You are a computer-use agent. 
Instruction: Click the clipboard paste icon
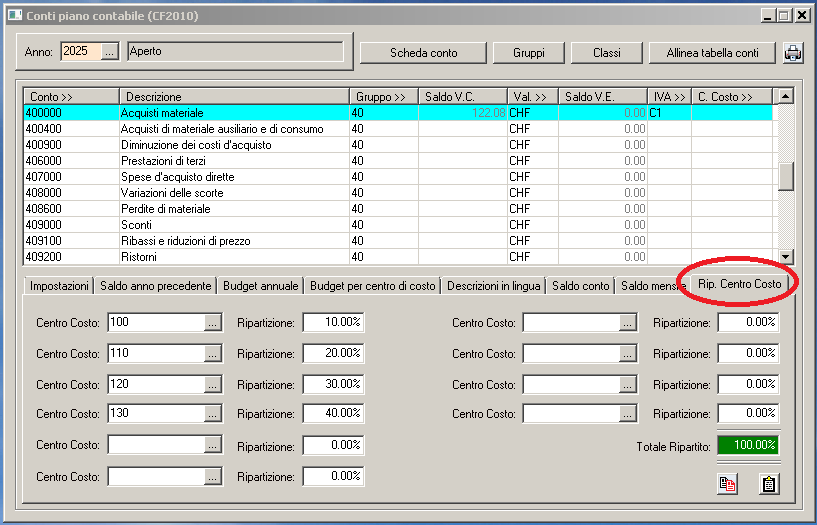click(768, 484)
